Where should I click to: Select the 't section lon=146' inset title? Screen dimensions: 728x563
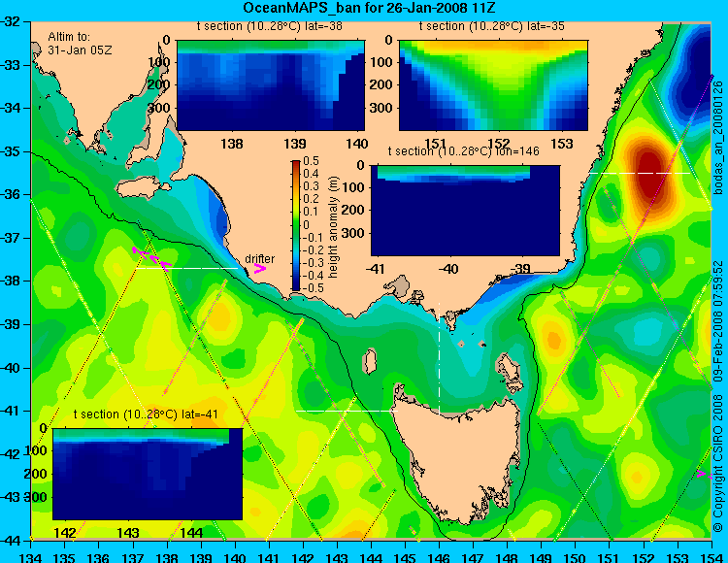click(463, 151)
